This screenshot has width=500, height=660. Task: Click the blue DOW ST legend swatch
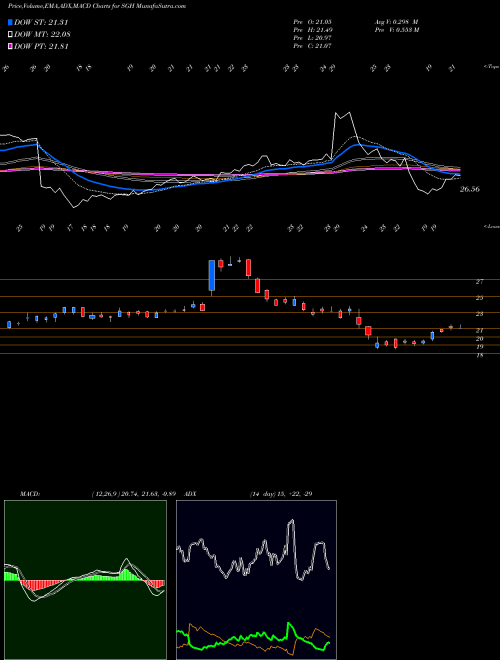coord(11,22)
